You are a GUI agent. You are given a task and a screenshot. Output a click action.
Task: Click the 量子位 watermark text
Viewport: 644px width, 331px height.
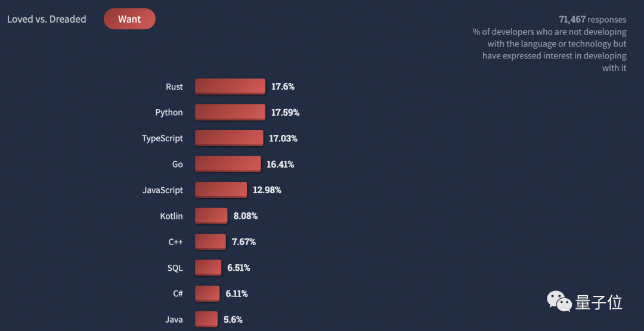[599, 302]
